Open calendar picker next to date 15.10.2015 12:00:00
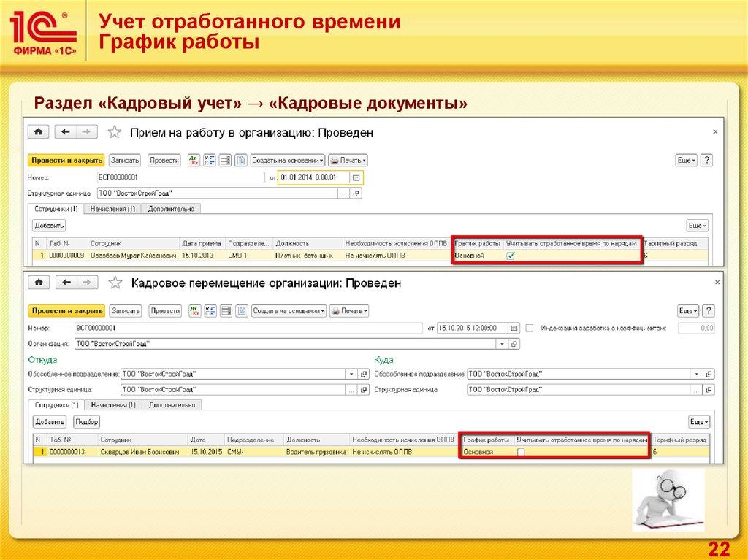Viewport: 748px width, 560px height. click(x=514, y=329)
